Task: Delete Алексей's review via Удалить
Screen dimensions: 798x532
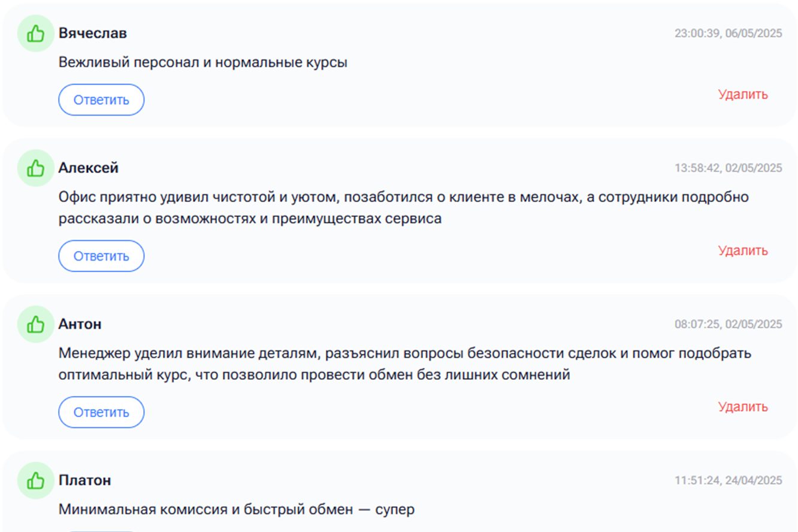Action: (x=743, y=251)
